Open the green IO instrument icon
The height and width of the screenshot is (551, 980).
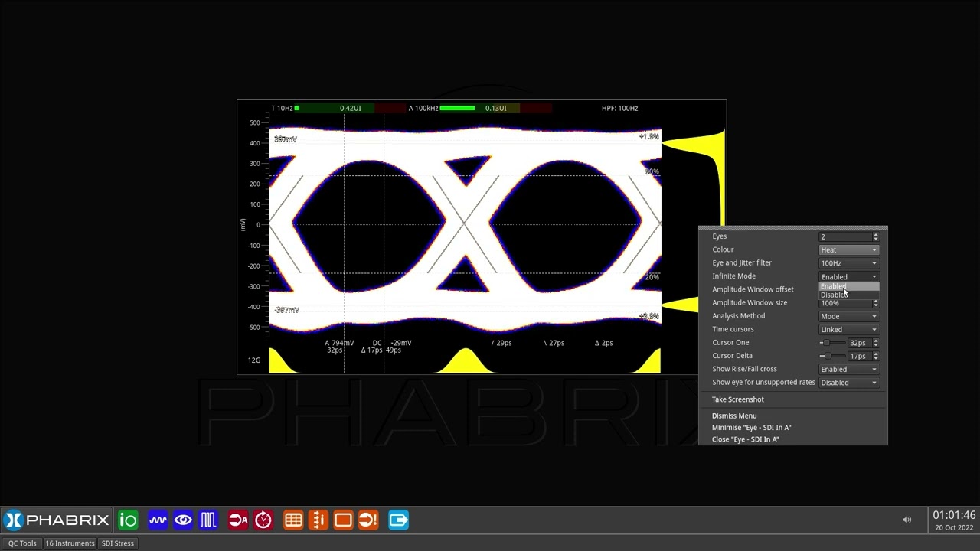click(x=128, y=520)
